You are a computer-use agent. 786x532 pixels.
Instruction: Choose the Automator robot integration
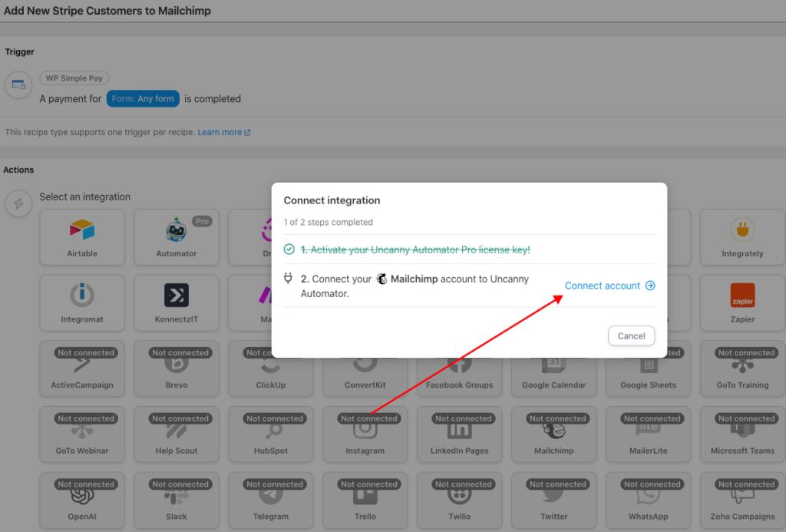click(177, 236)
